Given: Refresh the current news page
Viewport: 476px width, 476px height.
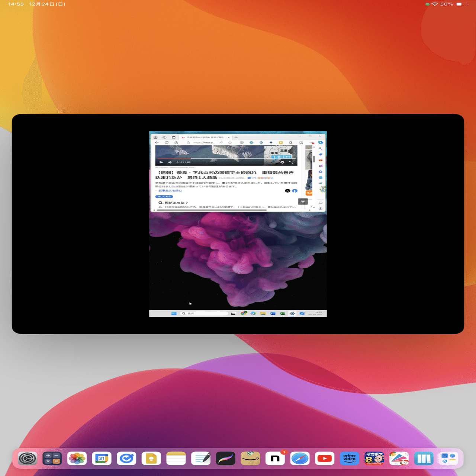Looking at the screenshot, I should click(167, 142).
